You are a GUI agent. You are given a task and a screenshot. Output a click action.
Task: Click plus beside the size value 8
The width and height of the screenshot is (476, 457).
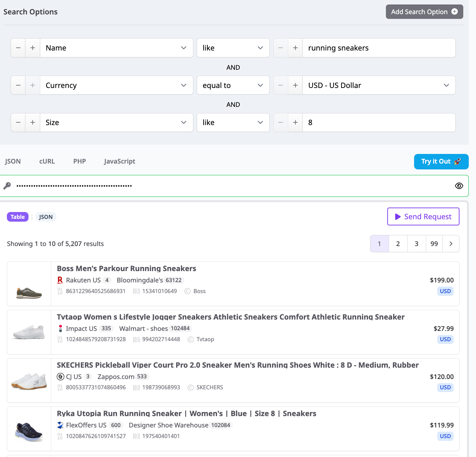[295, 122]
